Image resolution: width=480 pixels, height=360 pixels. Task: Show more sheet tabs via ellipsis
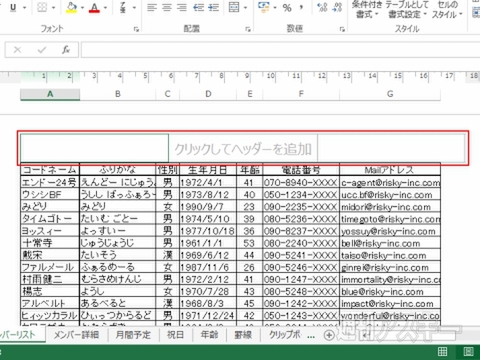coord(311,337)
